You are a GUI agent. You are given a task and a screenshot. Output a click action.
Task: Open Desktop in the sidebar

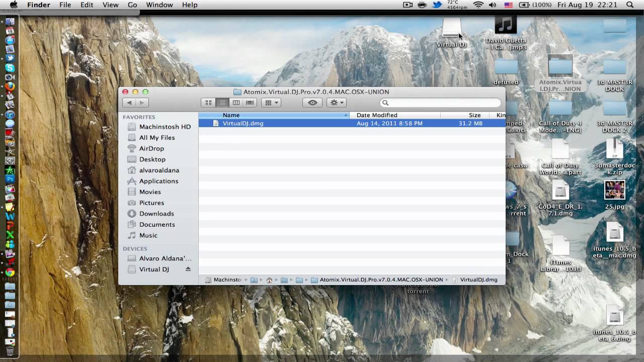click(146, 159)
